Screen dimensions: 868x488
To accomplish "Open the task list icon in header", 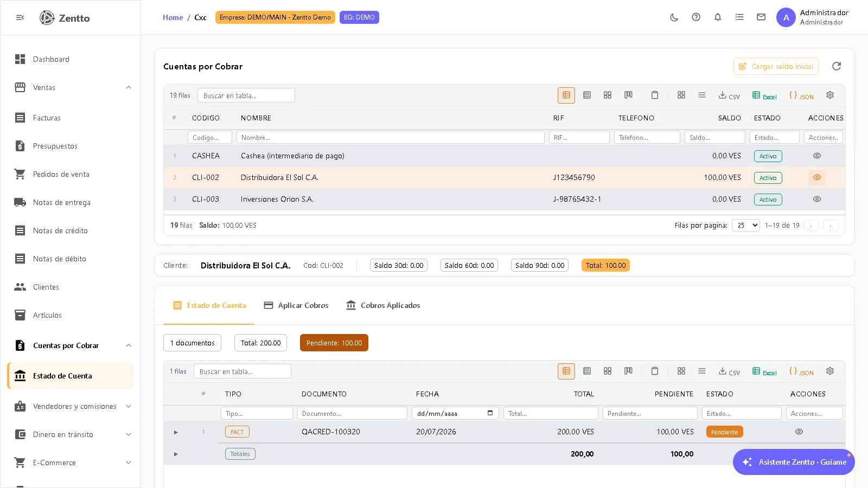I will (739, 17).
